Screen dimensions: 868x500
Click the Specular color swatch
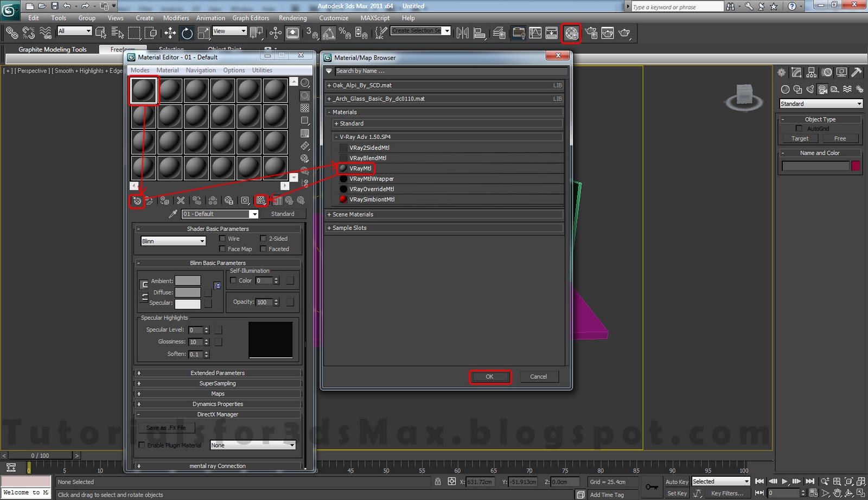tap(188, 303)
